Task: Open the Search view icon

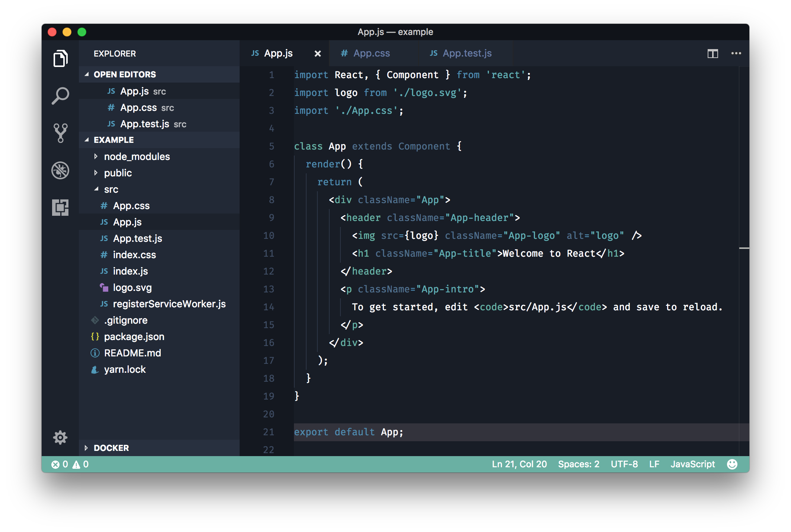Action: tap(60, 96)
